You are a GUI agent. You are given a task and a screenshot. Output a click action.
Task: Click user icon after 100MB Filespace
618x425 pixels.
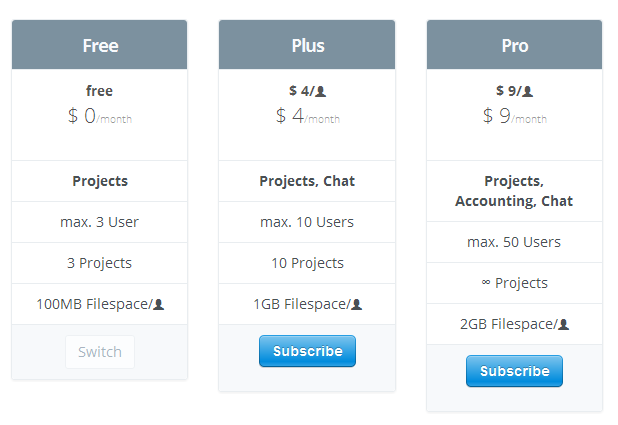pyautogui.click(x=158, y=304)
